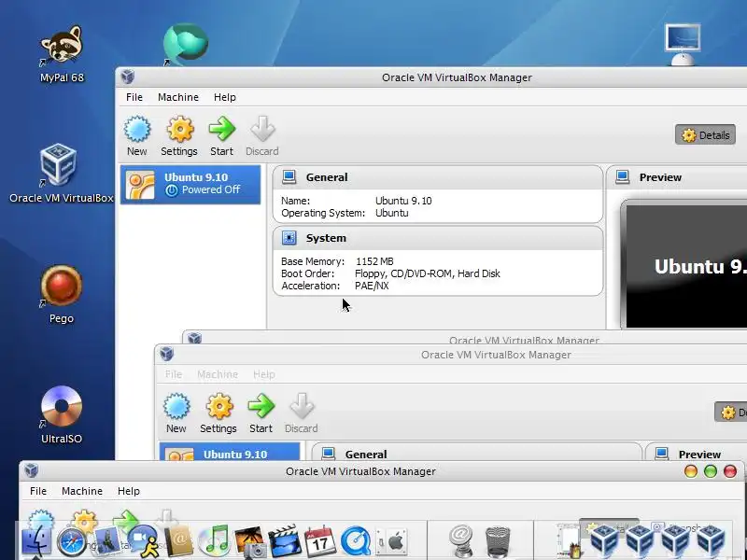Screen dimensions: 747x560
Task: Click the teal globe desktop shortcut
Action: 185,44
